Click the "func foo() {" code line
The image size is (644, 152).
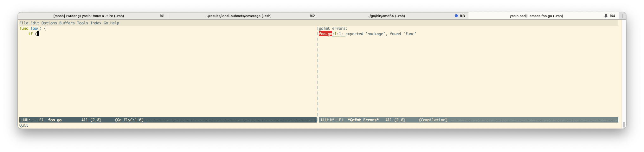(x=33, y=28)
